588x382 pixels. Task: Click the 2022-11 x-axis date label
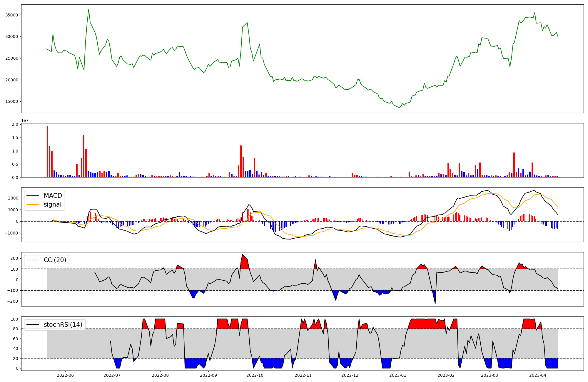pyautogui.click(x=303, y=375)
